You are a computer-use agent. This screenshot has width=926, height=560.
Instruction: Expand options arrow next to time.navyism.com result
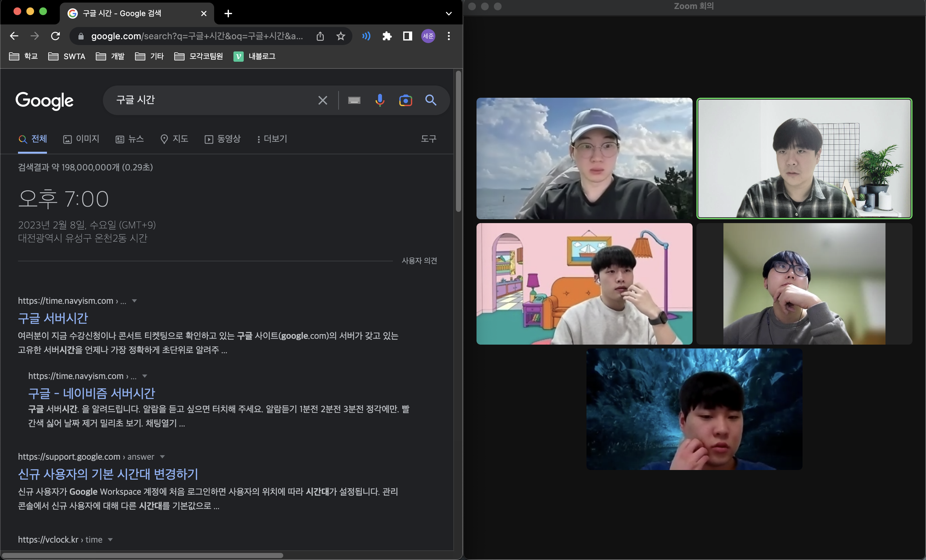coord(134,301)
